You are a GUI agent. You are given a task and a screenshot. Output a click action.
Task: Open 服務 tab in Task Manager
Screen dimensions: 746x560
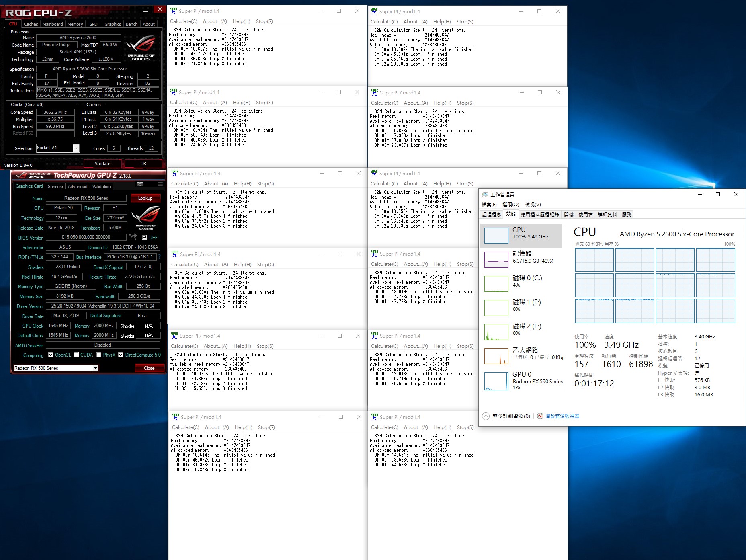(x=626, y=215)
